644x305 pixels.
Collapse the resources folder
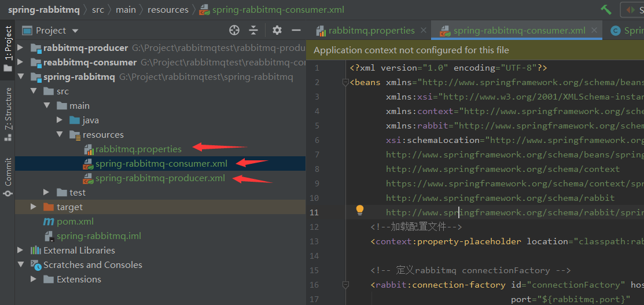[60, 134]
